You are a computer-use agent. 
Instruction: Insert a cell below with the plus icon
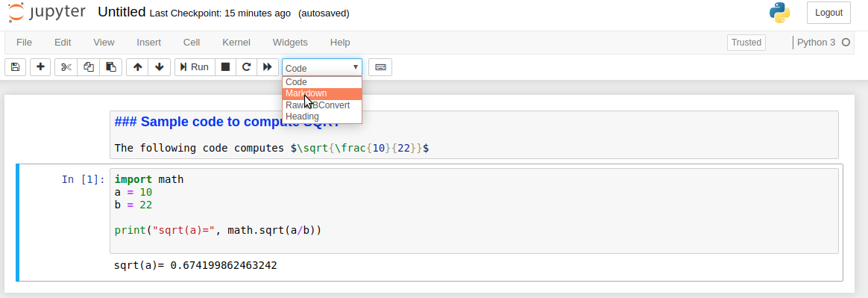40,67
